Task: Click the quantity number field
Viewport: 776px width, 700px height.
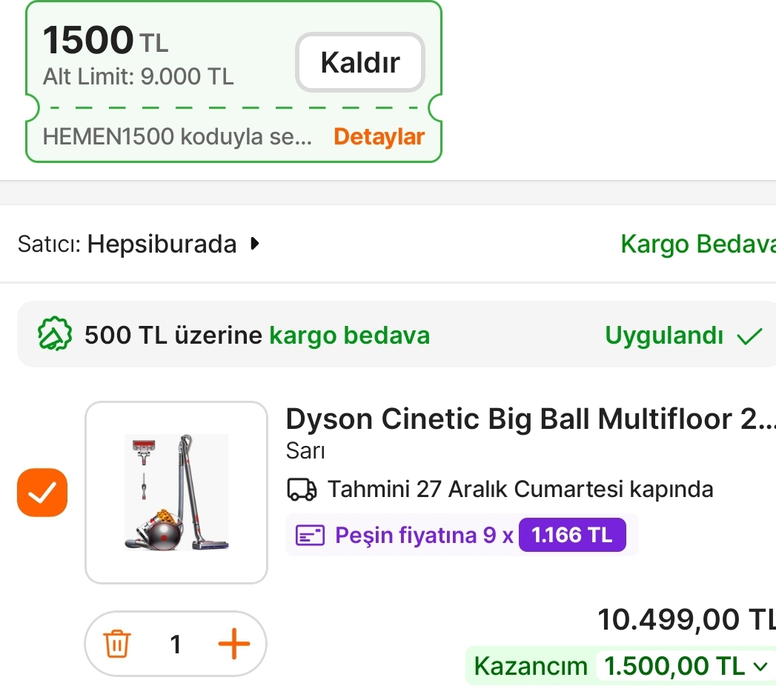Action: tap(176, 644)
